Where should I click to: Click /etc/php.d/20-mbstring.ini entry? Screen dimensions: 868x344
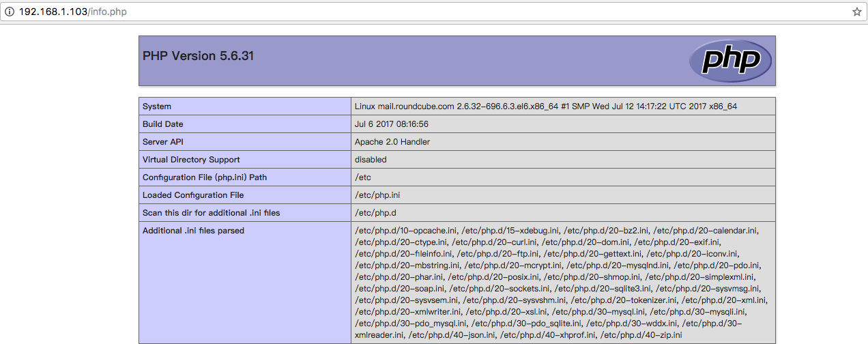point(407,266)
